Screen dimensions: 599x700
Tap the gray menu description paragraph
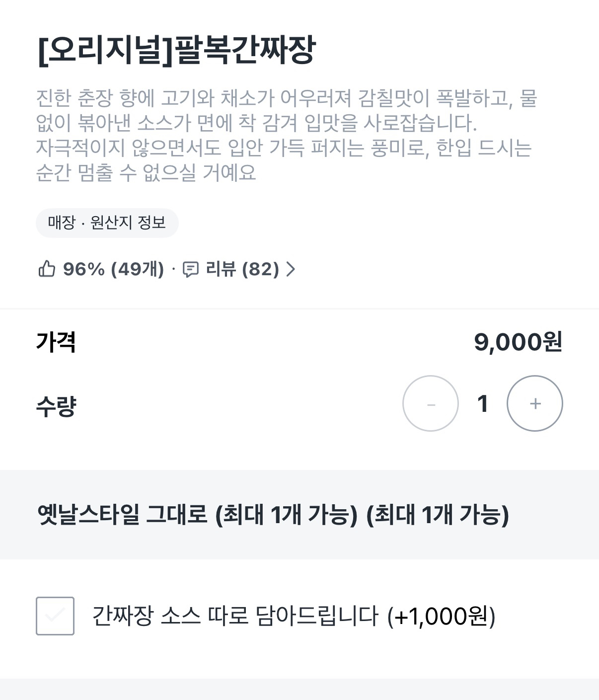point(286,135)
